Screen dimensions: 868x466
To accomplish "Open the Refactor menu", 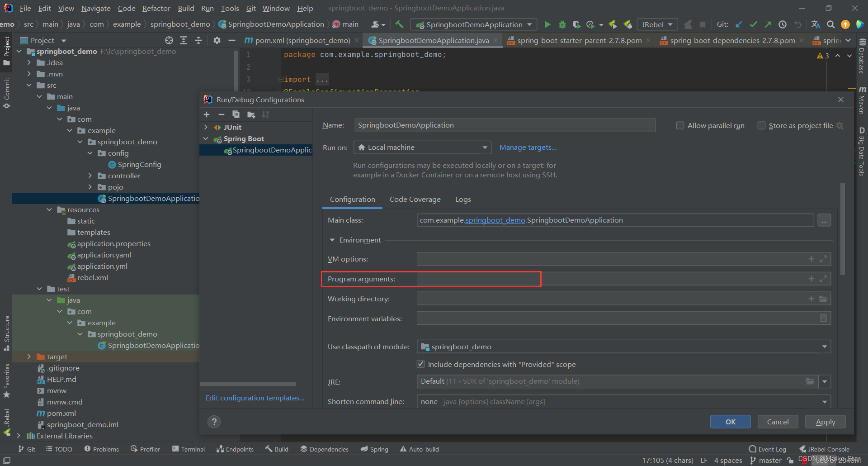I will pos(156,8).
